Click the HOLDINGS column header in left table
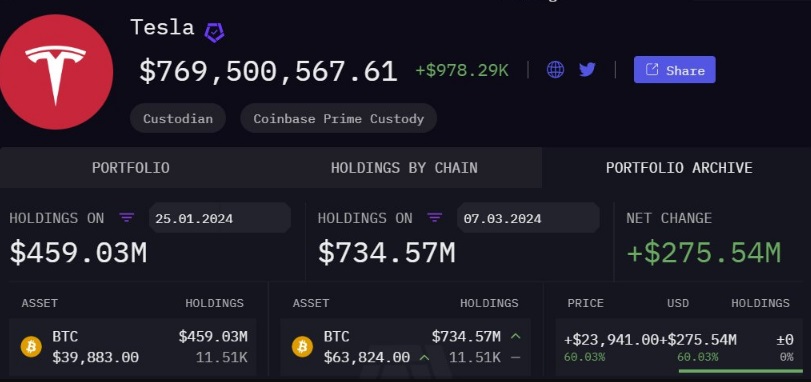The height and width of the screenshot is (382, 811). pos(214,303)
